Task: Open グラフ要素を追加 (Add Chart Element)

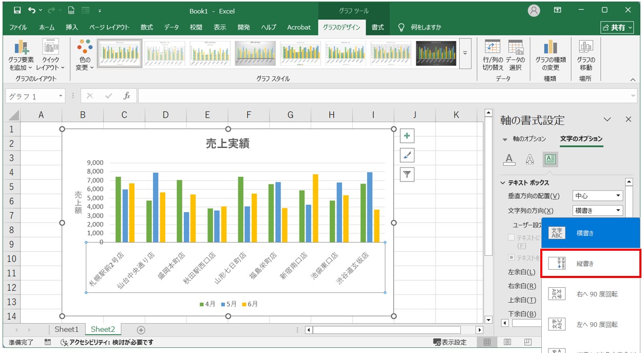Action: pyautogui.click(x=21, y=56)
